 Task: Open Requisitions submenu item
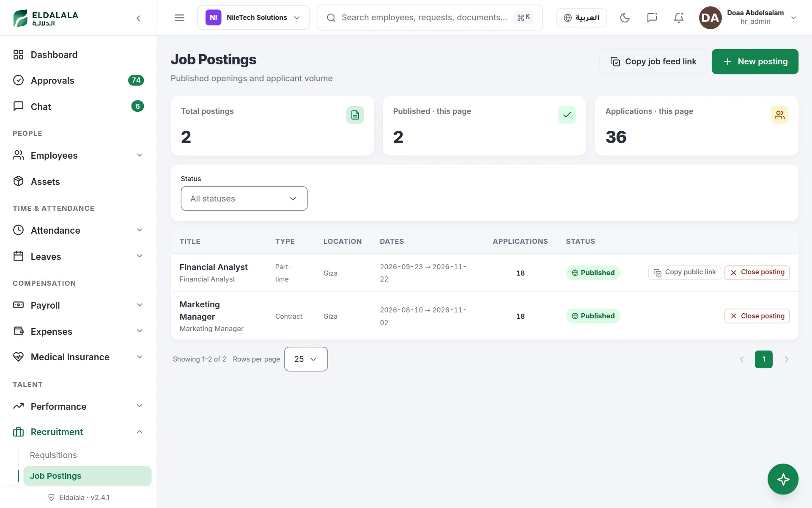point(87,455)
